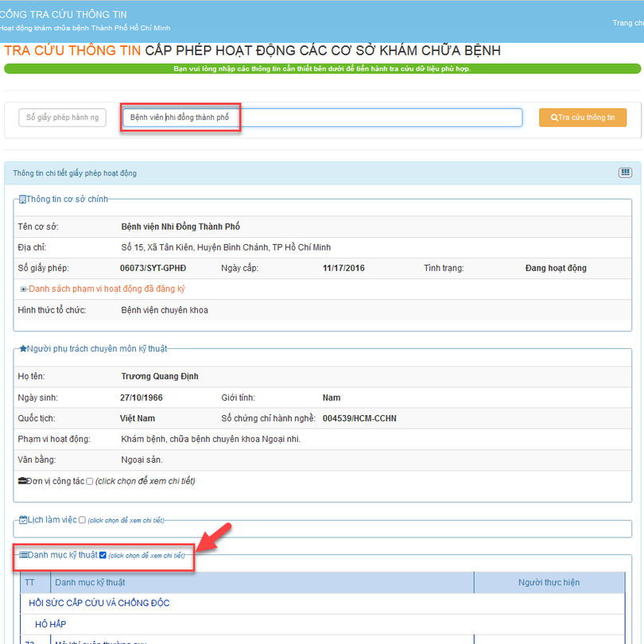Click the plus icon beside Danh sách phạm vi

click(24, 289)
